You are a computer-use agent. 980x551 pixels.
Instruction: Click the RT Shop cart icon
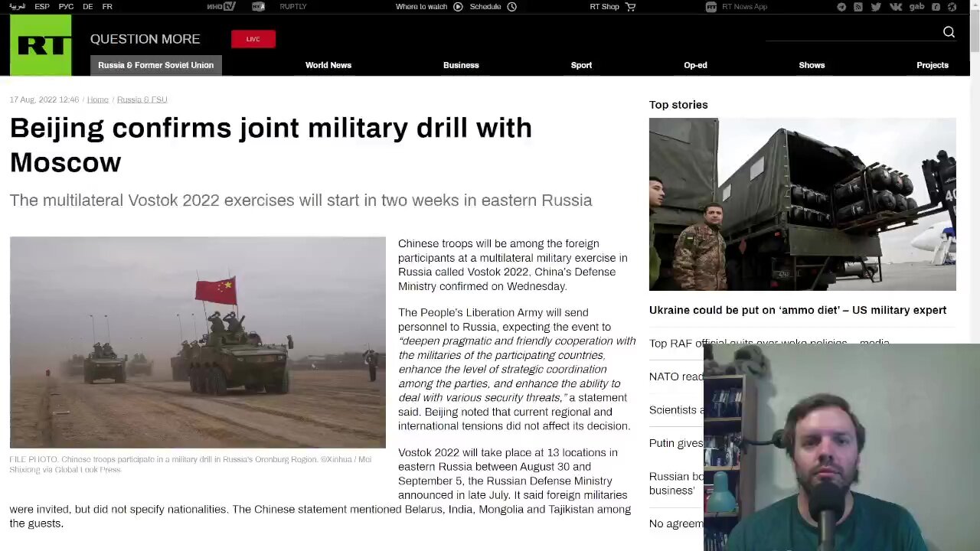(631, 7)
